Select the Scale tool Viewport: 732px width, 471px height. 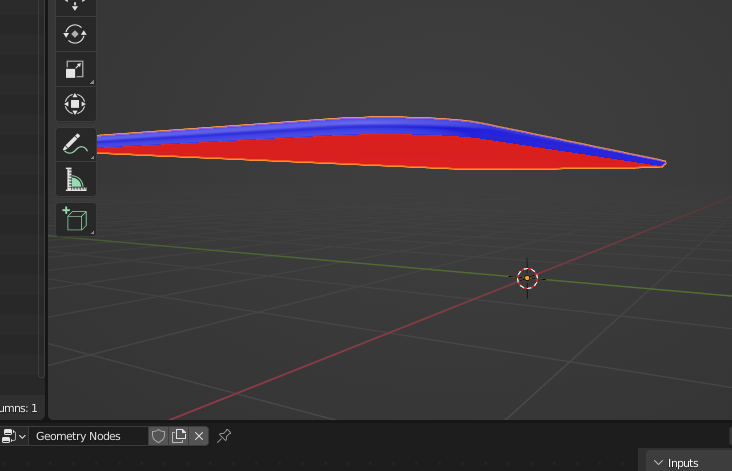[76, 69]
